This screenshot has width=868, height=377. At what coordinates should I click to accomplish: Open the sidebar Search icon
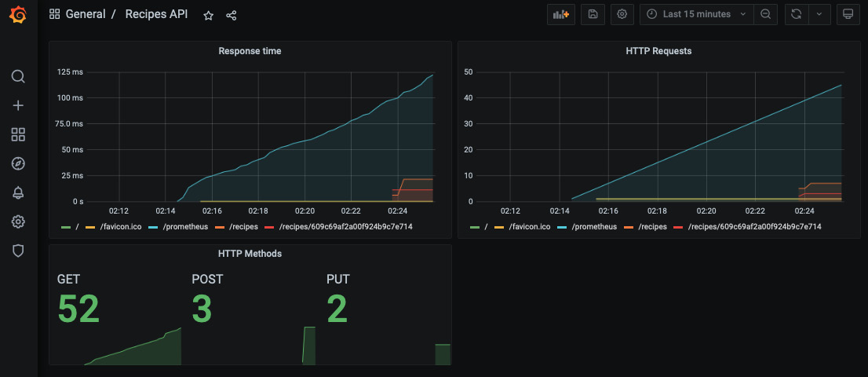tap(18, 76)
